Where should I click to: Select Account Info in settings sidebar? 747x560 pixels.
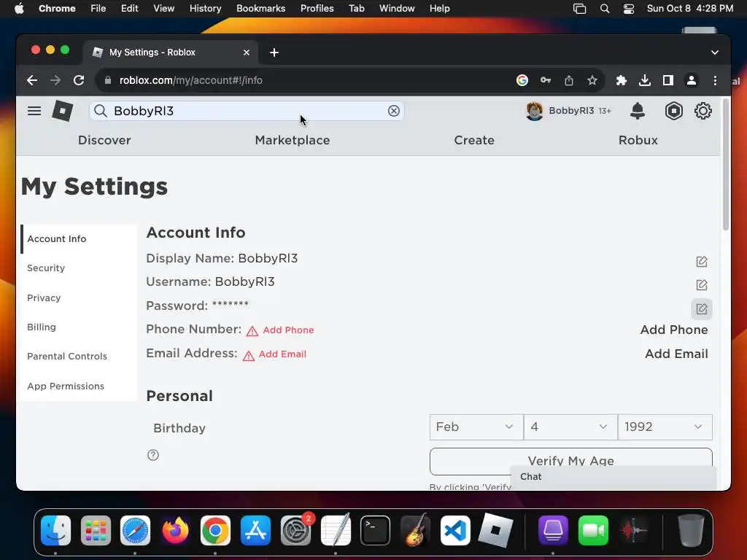coord(79,239)
